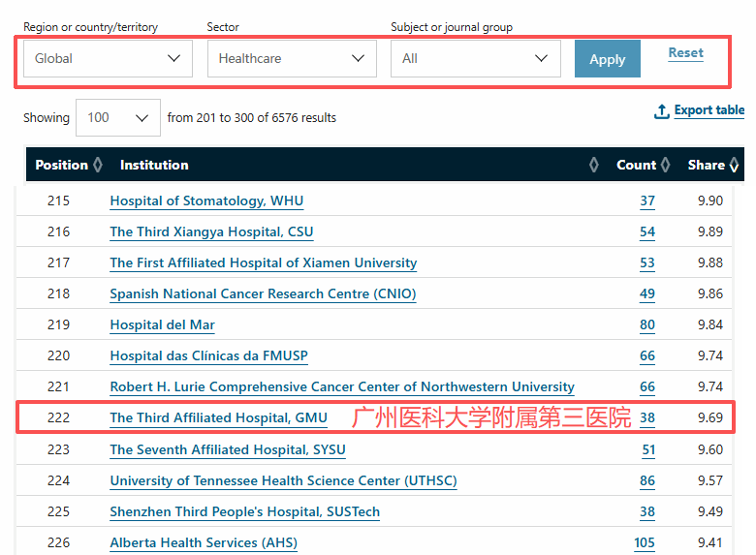Viewport: 756px width, 555px height.
Task: Reset the filters via Reset link
Action: coord(685,52)
